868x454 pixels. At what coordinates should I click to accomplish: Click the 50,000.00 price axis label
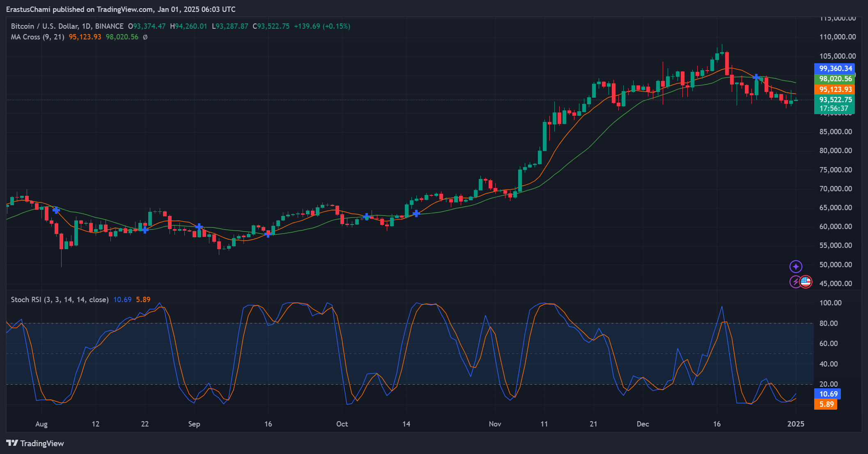[836, 265]
